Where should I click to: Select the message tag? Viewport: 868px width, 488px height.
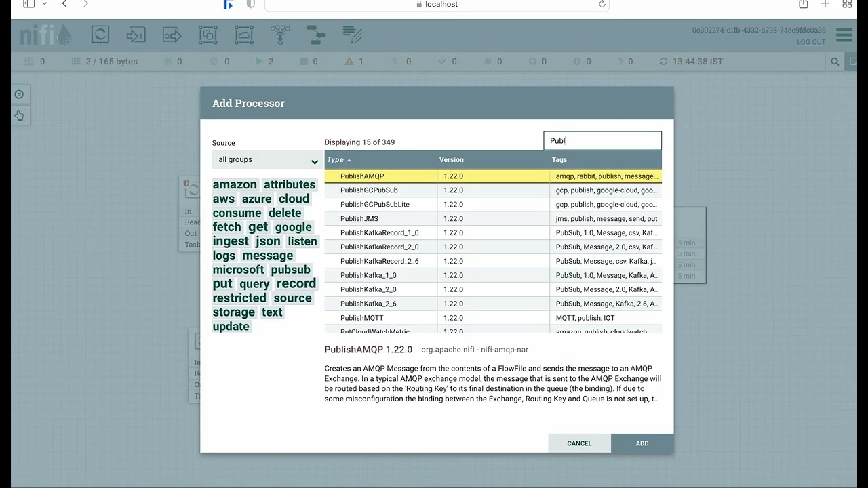point(267,256)
